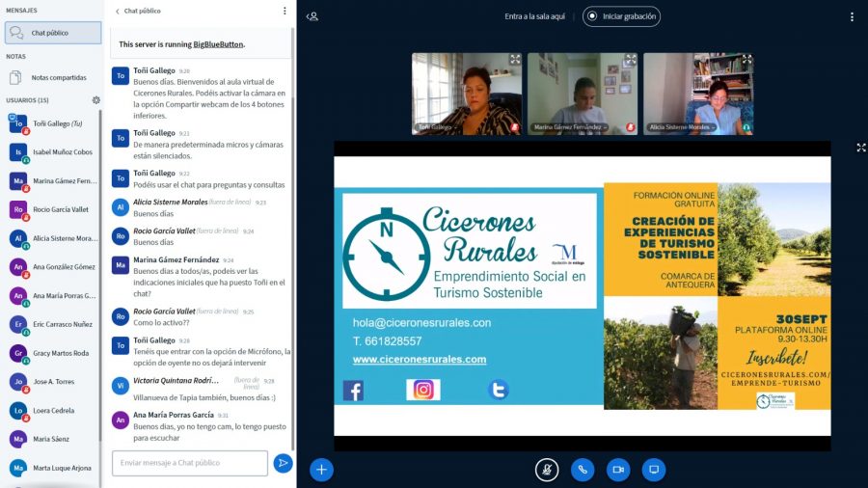This screenshot has width=868, height=488.
Task: Select Alicia Sisterne webcam thumbnail
Action: click(x=698, y=95)
